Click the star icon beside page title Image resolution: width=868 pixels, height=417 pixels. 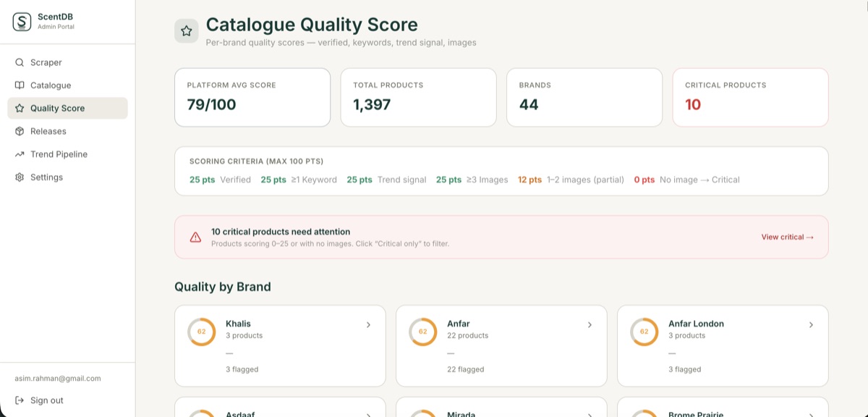(x=187, y=31)
